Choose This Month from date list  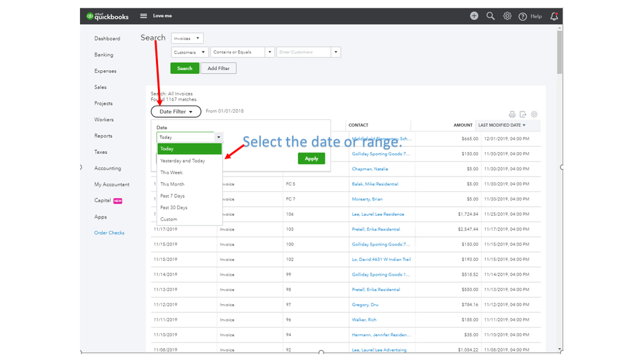[172, 184]
